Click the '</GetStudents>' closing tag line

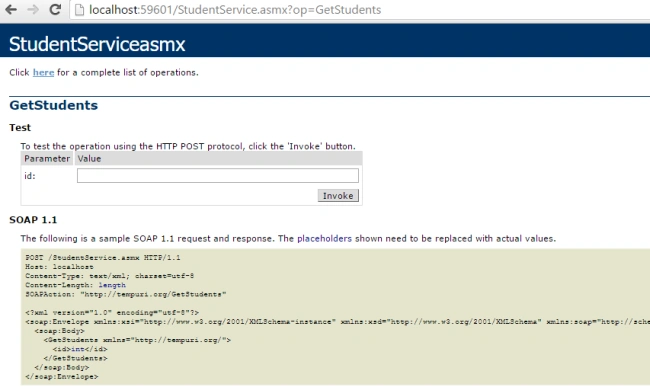coord(75,358)
